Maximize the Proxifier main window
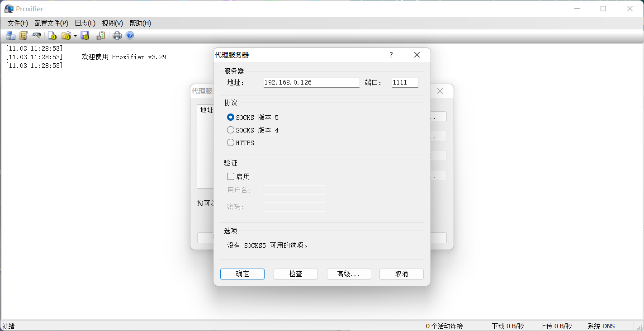Image resolution: width=644 pixels, height=331 pixels. point(603,9)
